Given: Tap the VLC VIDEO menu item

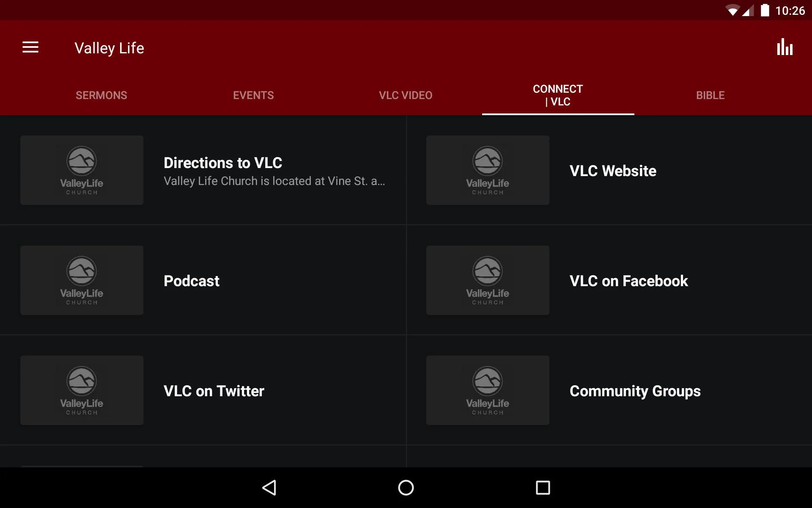Looking at the screenshot, I should pyautogui.click(x=406, y=95).
